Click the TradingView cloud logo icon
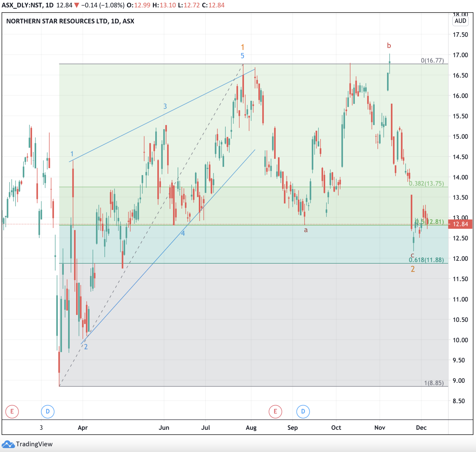The height and width of the screenshot is (452, 476). [8, 444]
